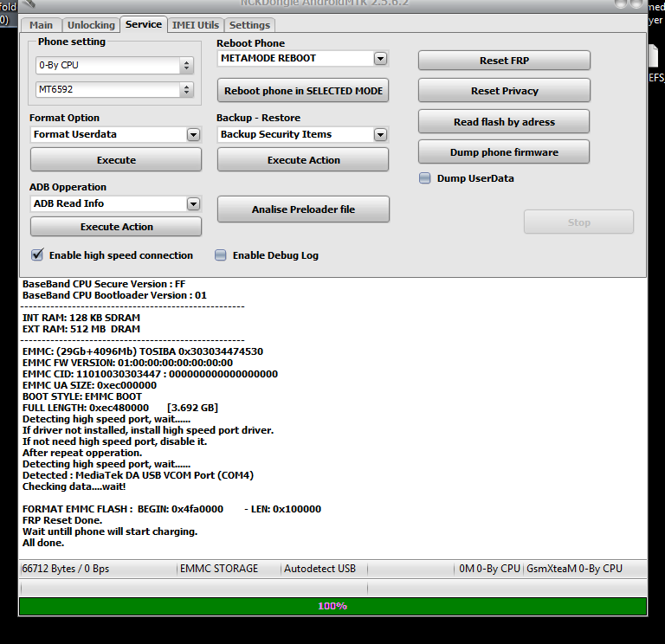Click the 0-By CPU spinner arrows

tap(187, 65)
